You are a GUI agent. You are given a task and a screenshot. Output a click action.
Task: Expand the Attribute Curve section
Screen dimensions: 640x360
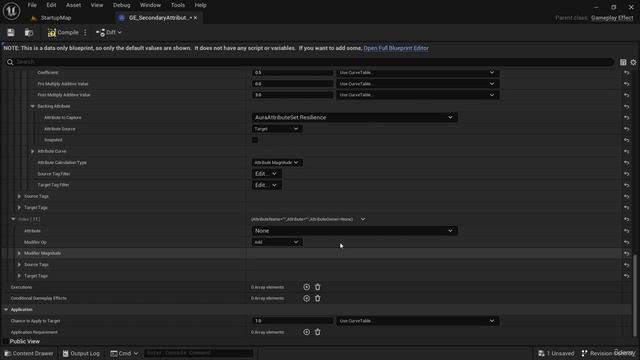point(33,151)
